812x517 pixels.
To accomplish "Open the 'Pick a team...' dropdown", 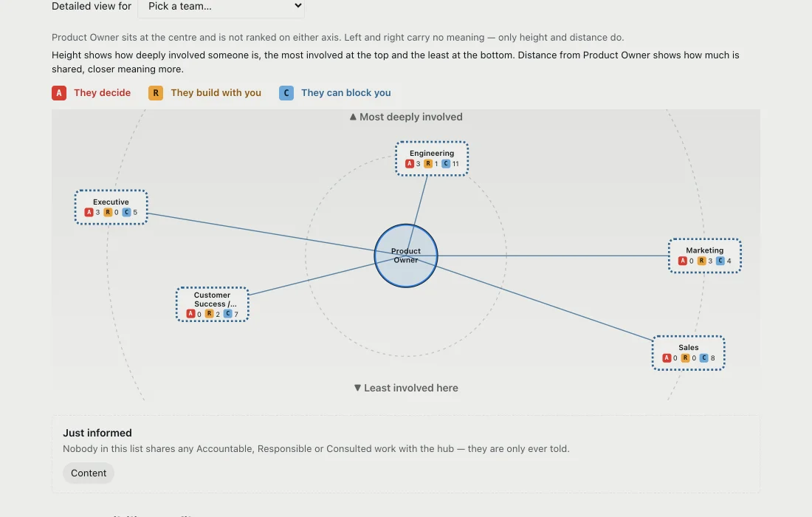I will [x=221, y=7].
